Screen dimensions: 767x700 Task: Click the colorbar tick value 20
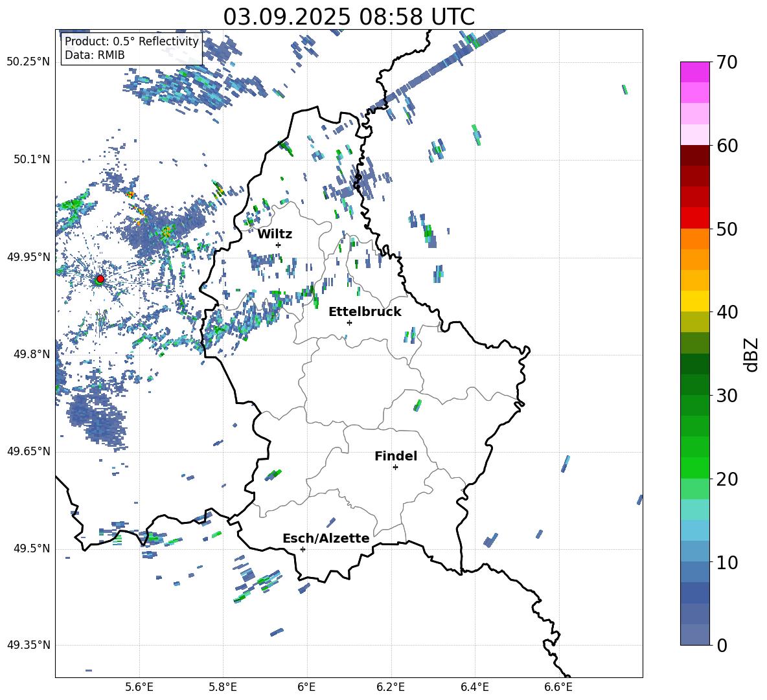point(727,479)
